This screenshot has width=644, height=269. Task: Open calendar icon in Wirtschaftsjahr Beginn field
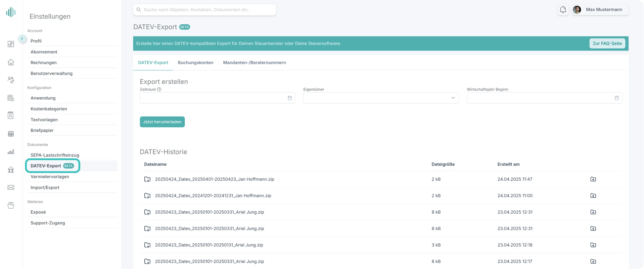tap(617, 98)
